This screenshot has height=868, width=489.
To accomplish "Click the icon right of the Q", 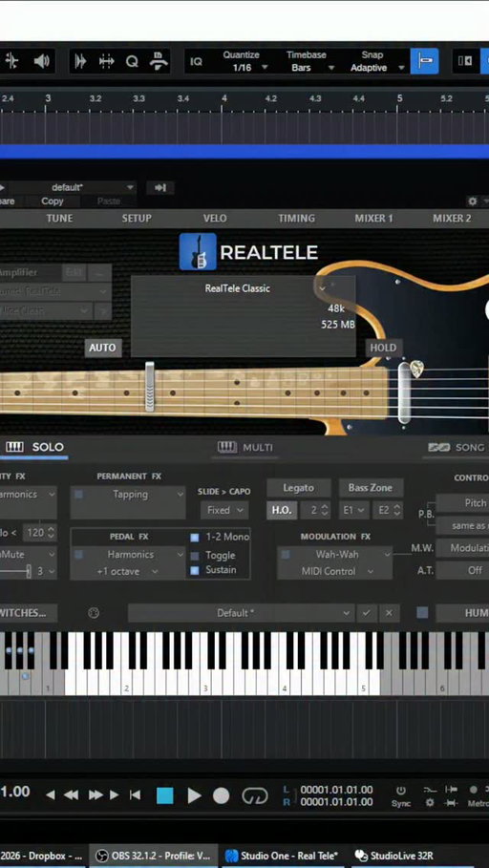I will tap(159, 61).
